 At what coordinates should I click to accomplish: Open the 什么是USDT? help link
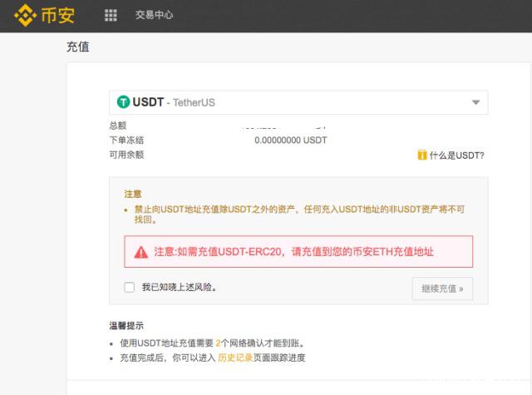(456, 156)
